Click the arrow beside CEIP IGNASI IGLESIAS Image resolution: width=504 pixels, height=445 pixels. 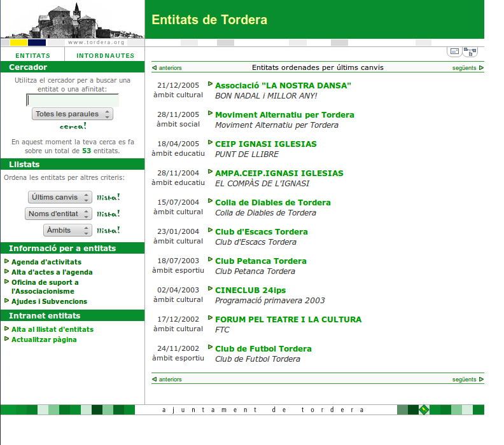click(210, 142)
